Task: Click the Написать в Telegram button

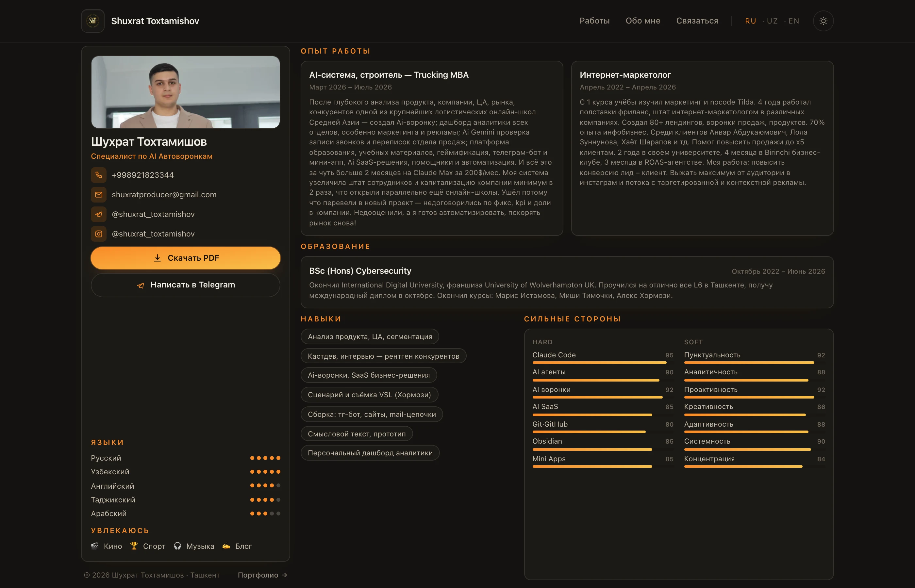Action: click(186, 285)
